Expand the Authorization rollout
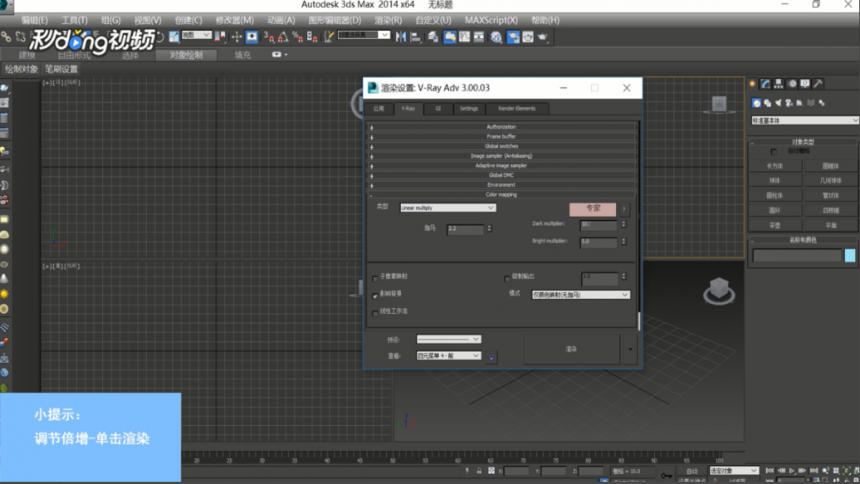Image resolution: width=860 pixels, height=484 pixels. tap(501, 127)
